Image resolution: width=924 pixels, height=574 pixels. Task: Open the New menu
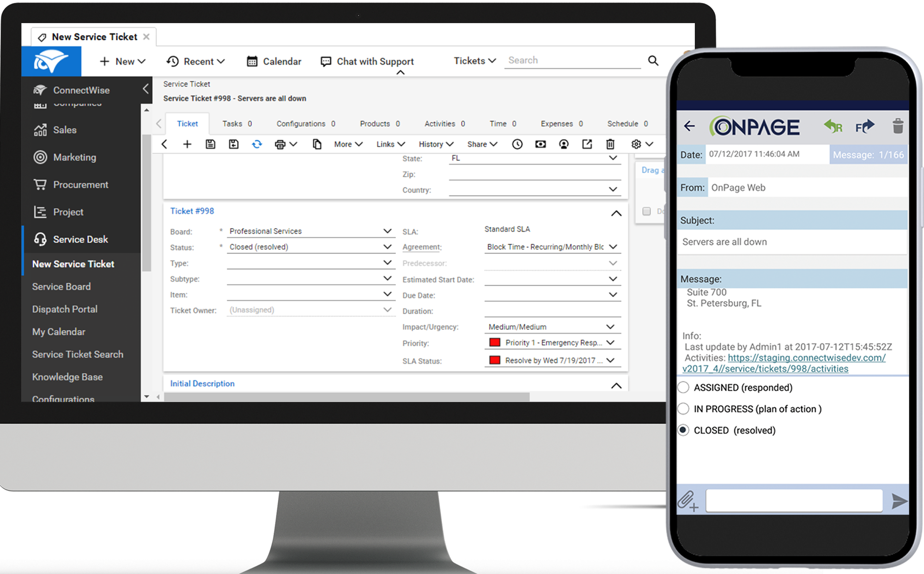tap(122, 61)
